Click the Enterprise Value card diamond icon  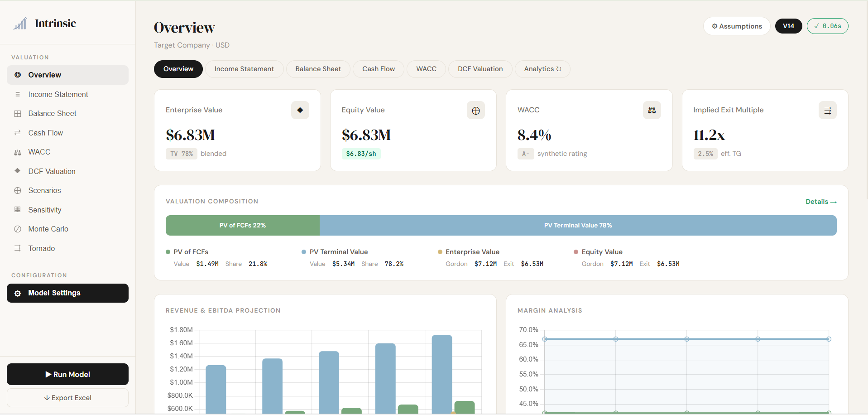pyautogui.click(x=300, y=110)
